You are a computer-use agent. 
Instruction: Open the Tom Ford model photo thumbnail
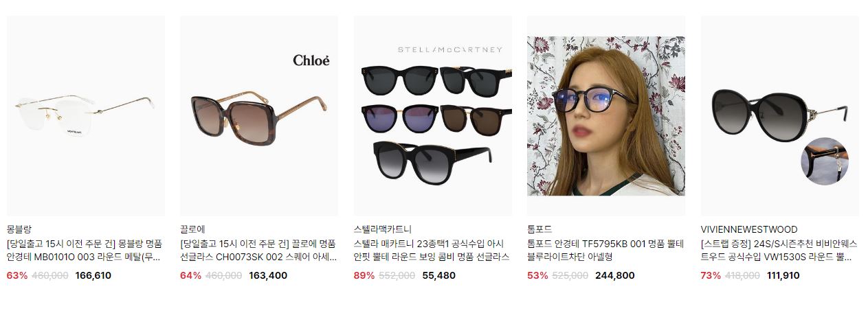[x=606, y=116]
